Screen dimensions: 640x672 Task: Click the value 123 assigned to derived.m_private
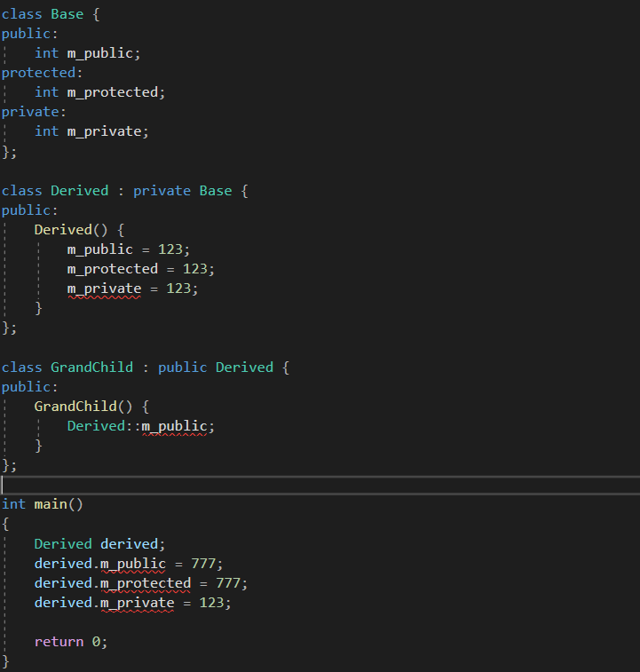[211, 603]
